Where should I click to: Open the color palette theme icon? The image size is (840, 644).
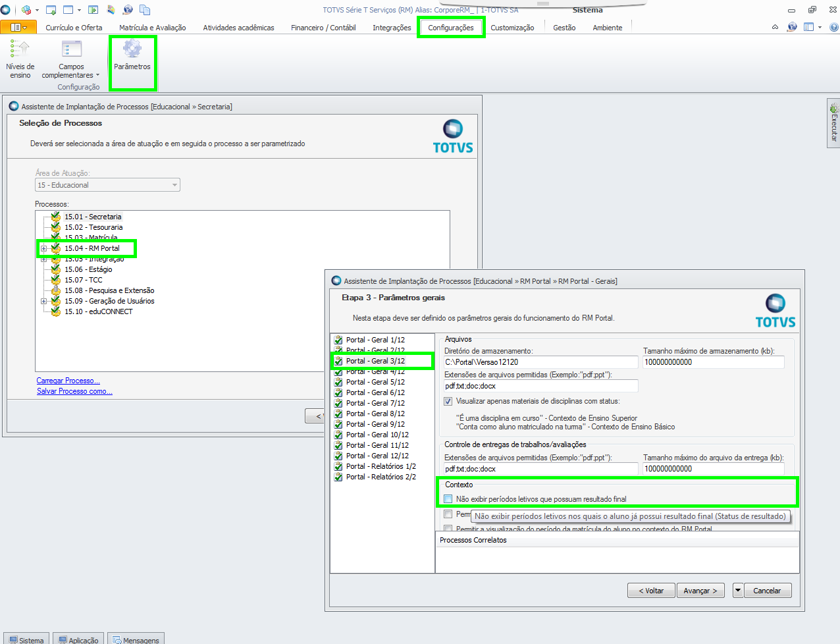(111, 10)
